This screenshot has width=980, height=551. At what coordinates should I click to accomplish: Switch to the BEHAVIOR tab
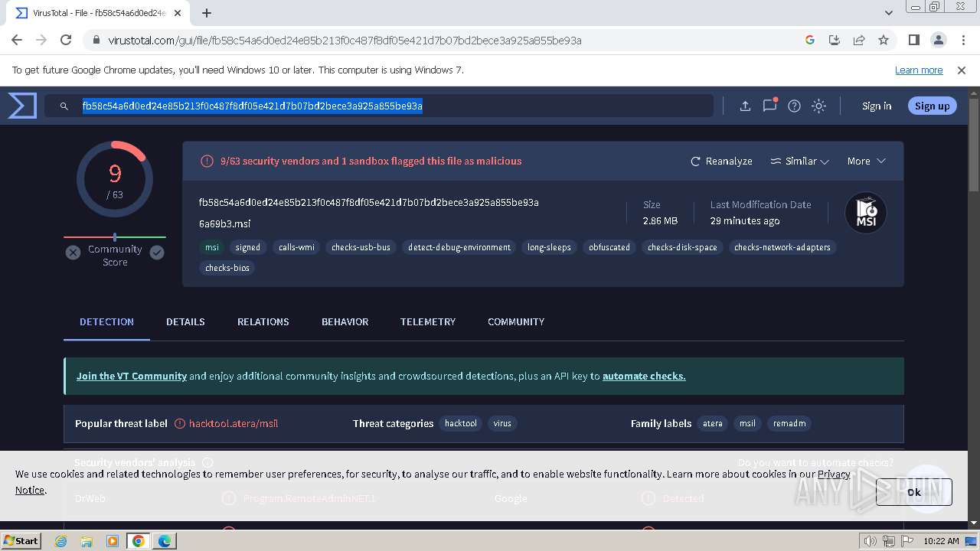pos(345,321)
